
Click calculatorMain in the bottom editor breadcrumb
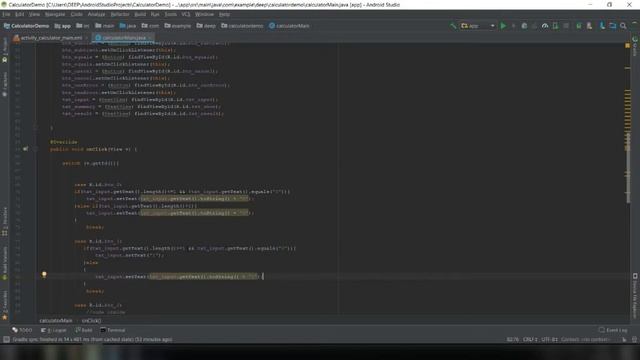tap(56, 321)
